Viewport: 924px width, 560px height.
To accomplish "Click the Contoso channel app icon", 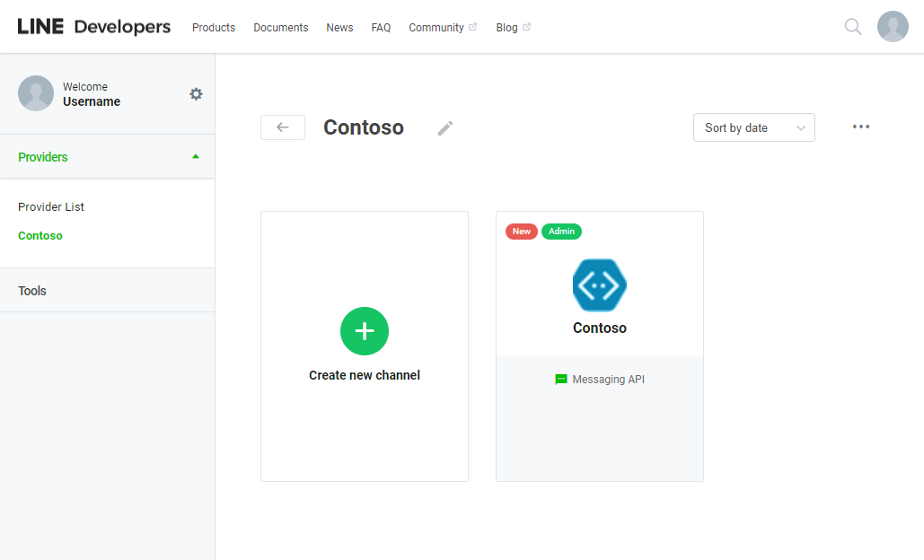I will click(599, 284).
